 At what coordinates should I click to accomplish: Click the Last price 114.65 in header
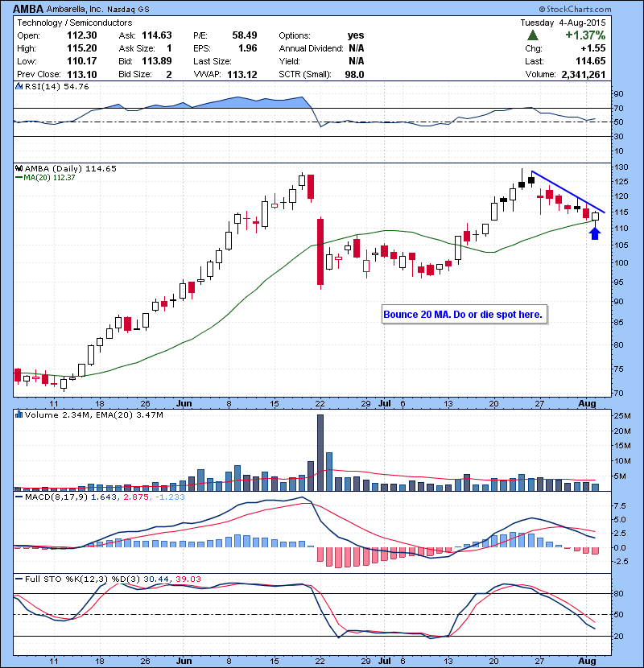[x=590, y=61]
